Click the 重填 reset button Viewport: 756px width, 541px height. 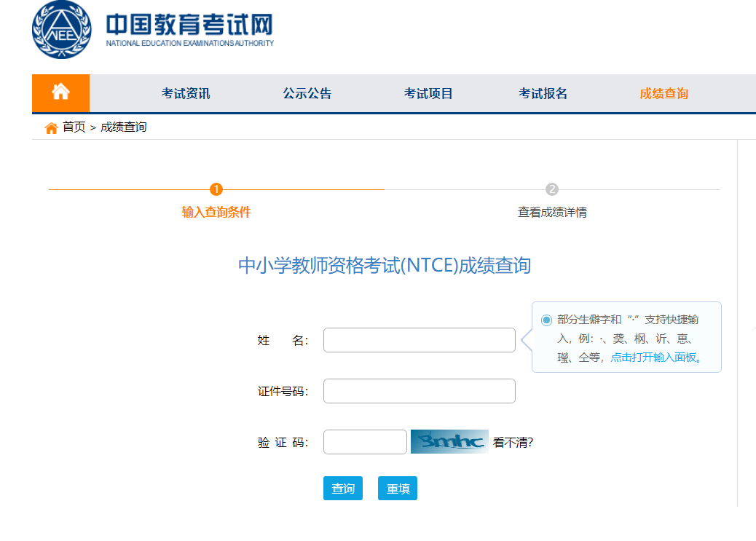[x=398, y=489]
